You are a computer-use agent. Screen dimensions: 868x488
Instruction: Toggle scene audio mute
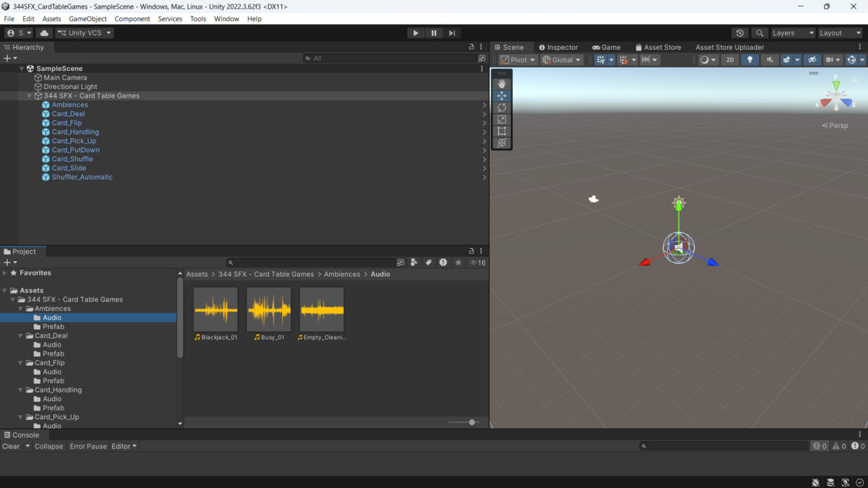pos(769,60)
